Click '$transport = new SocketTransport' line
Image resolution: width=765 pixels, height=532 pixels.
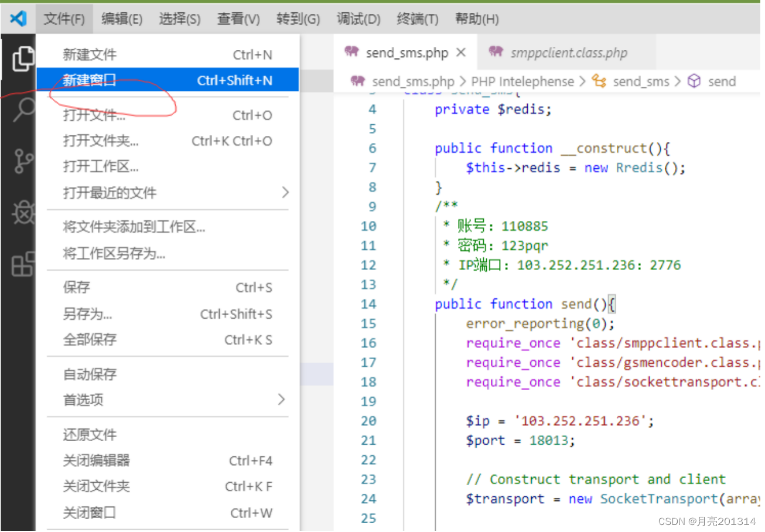(613, 499)
